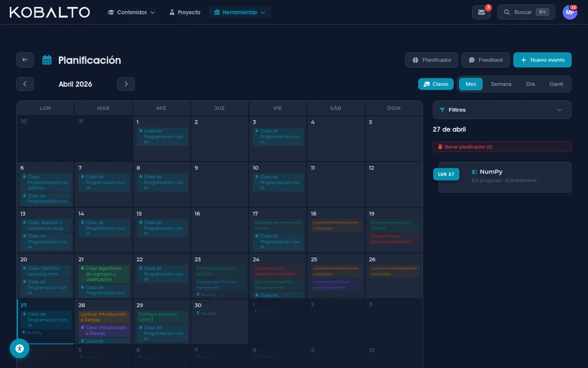Click the LUN 27 date badge
Viewport: 588px width, 368px height.
pos(446,174)
